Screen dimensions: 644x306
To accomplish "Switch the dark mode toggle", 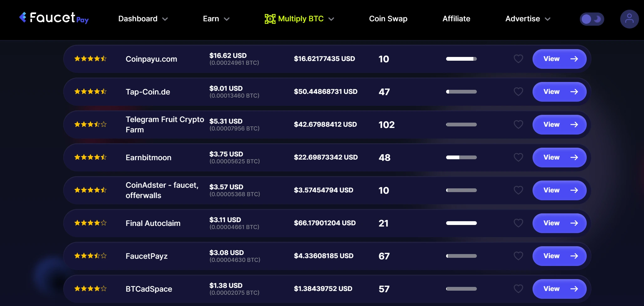I will [592, 19].
